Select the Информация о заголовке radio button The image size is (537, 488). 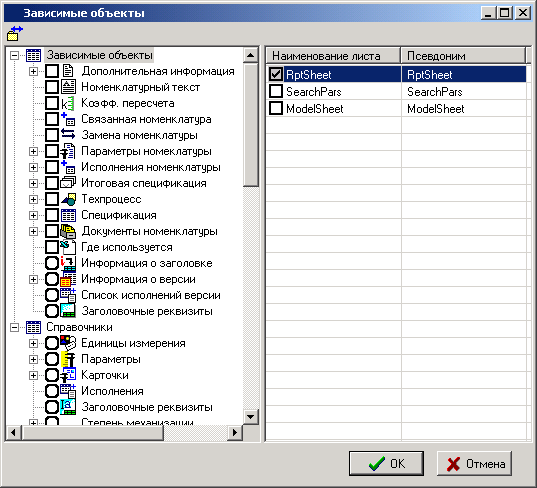52,263
